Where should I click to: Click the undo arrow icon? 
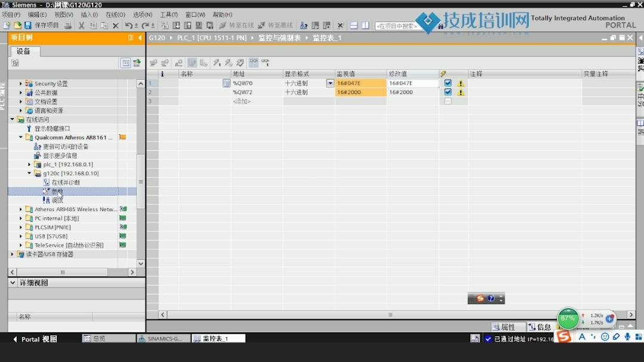pyautogui.click(x=128, y=26)
